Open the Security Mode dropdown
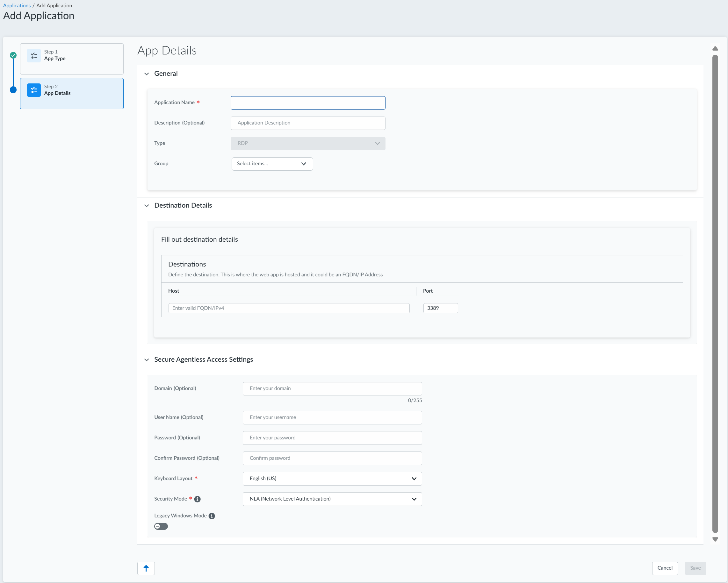 coord(332,499)
